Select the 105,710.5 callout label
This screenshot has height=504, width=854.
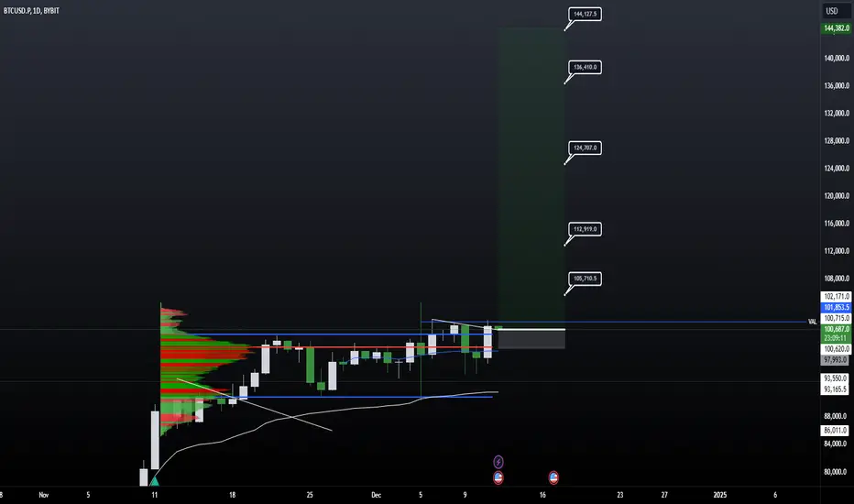(585, 279)
